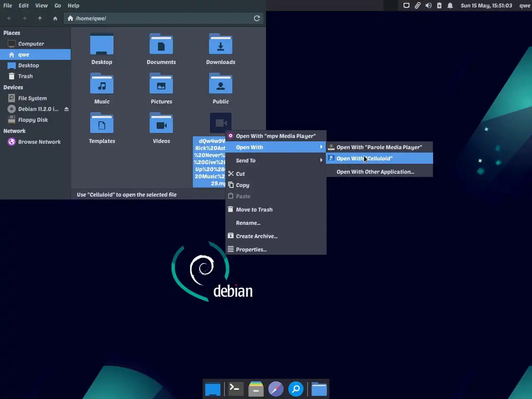The height and width of the screenshot is (399, 532).
Task: Open Computer in the Places sidebar
Action: pos(35,44)
